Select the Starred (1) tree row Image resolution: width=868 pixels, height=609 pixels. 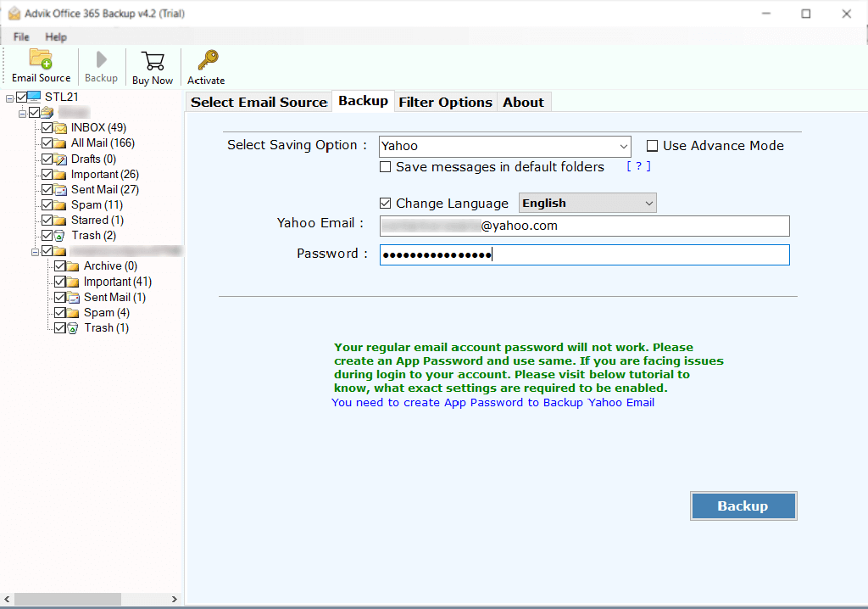coord(97,221)
